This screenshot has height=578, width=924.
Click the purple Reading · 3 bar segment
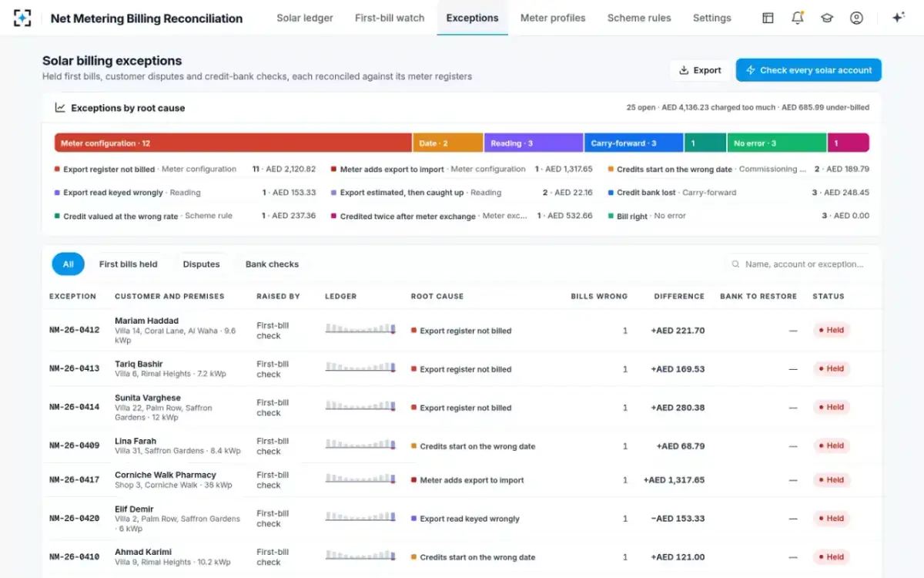tap(534, 143)
